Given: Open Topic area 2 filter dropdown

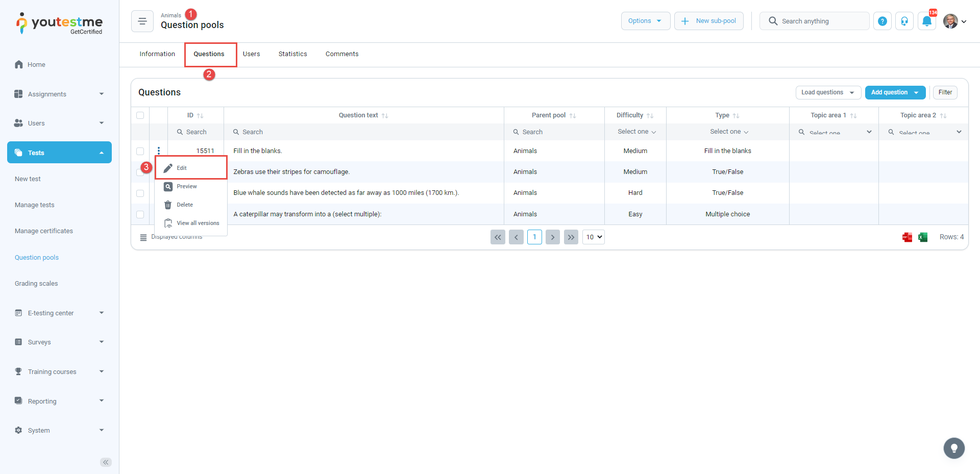Looking at the screenshot, I should coord(924,132).
